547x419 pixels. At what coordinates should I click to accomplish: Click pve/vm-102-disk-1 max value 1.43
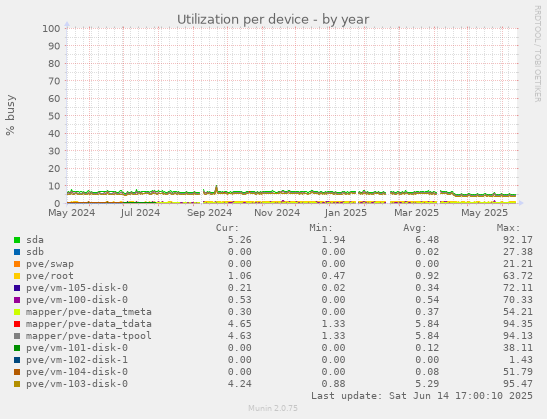click(521, 360)
